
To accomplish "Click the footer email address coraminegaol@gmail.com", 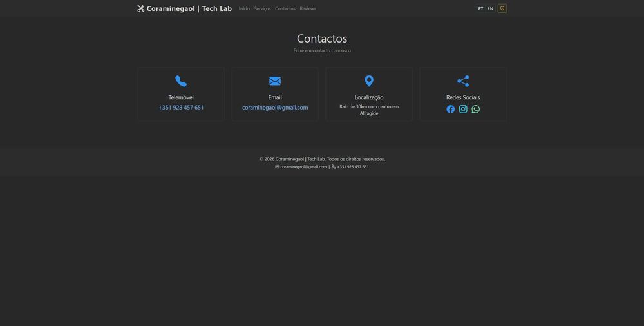I will 303,167.
